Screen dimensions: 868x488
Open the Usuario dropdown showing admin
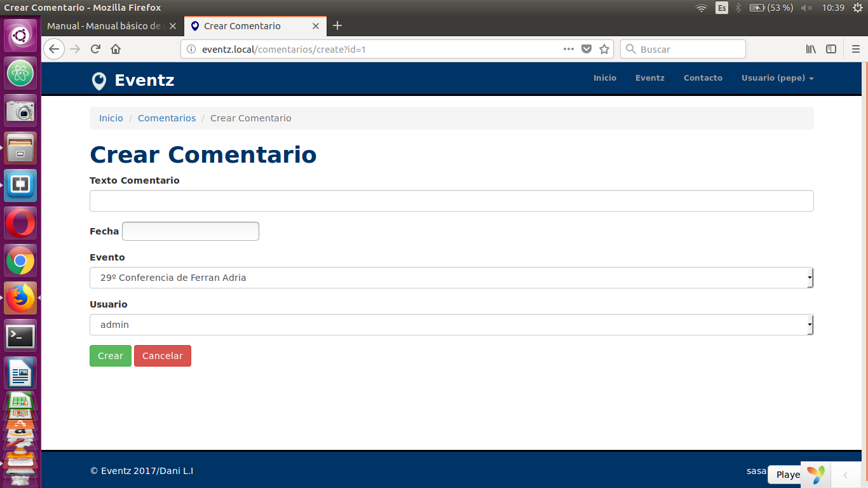451,325
